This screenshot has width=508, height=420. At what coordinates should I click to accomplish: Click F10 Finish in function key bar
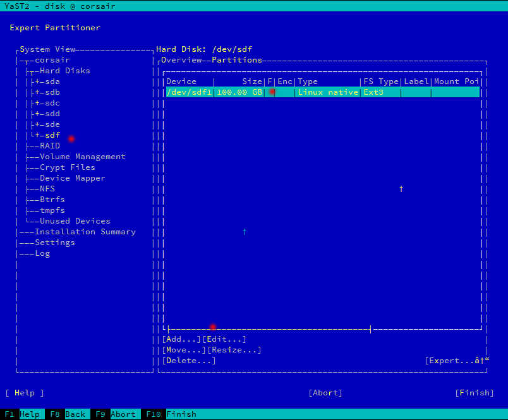click(x=171, y=414)
